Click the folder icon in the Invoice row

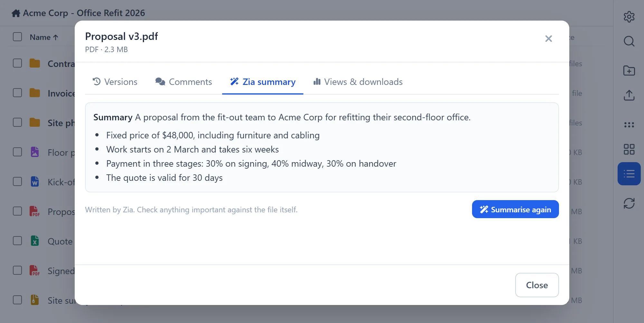coord(35,93)
